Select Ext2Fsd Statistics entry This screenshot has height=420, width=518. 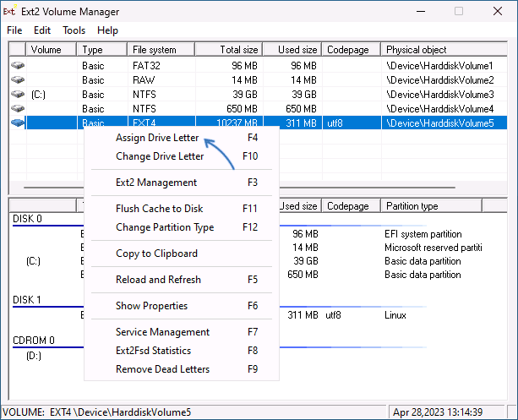182,350
